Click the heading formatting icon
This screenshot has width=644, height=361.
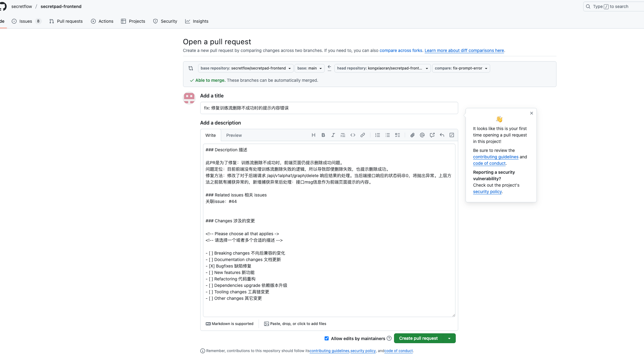click(313, 135)
